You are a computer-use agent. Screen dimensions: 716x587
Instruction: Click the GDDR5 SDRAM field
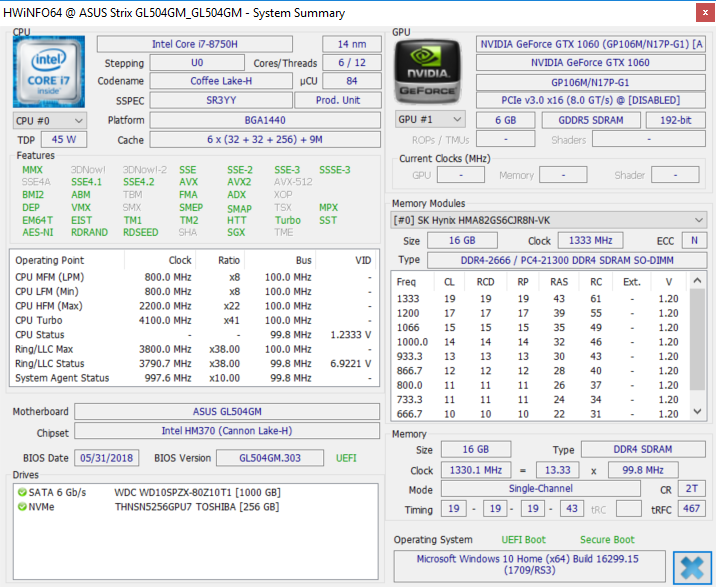[x=591, y=120]
